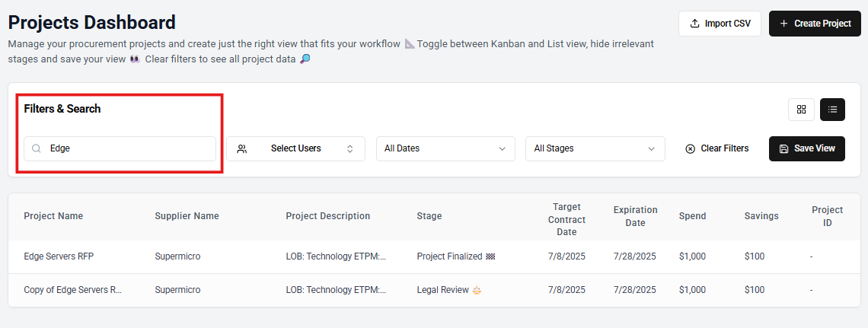Sort by Project Name column header
Viewport: 868px width, 328px height.
[53, 216]
